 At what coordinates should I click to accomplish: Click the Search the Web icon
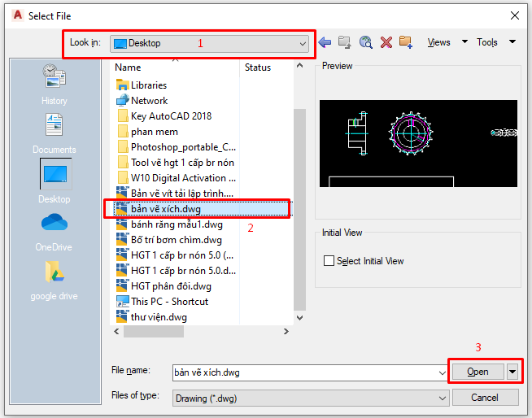click(x=365, y=42)
